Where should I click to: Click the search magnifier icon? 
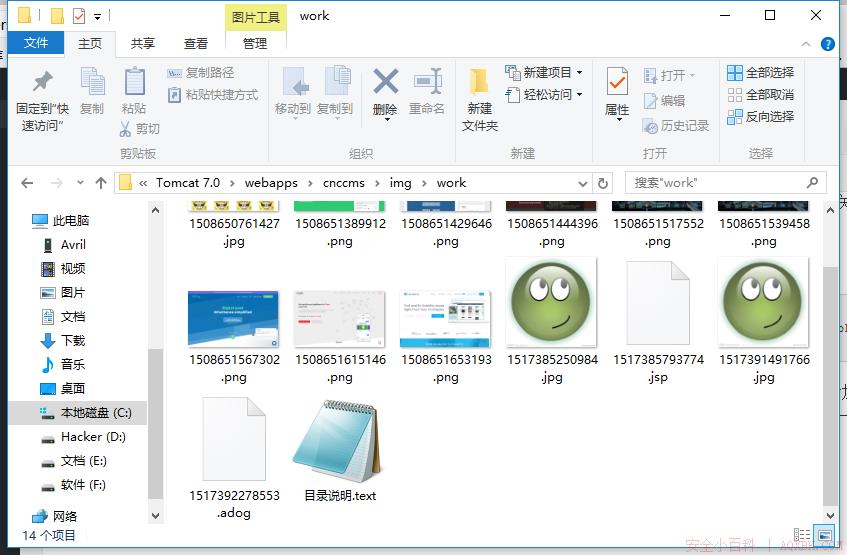click(x=812, y=183)
